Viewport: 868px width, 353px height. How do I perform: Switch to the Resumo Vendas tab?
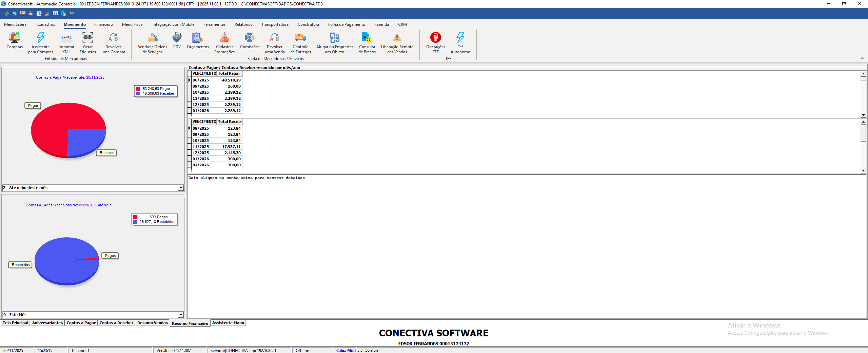click(x=152, y=323)
